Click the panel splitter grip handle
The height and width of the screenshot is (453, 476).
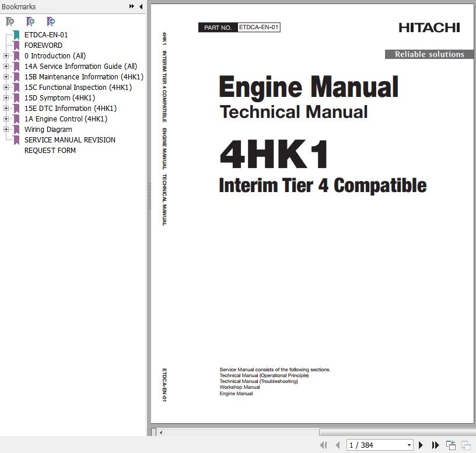[149, 196]
